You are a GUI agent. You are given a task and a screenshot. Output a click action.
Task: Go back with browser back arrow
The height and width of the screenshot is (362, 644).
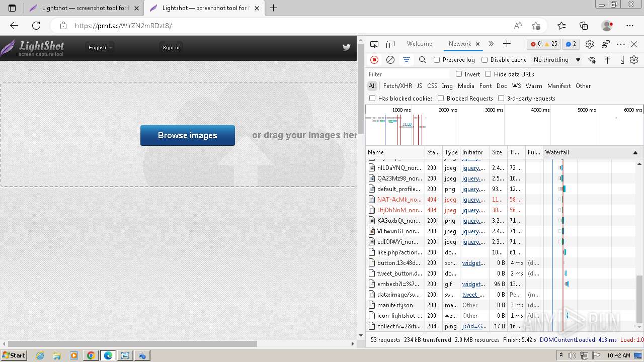tap(14, 26)
